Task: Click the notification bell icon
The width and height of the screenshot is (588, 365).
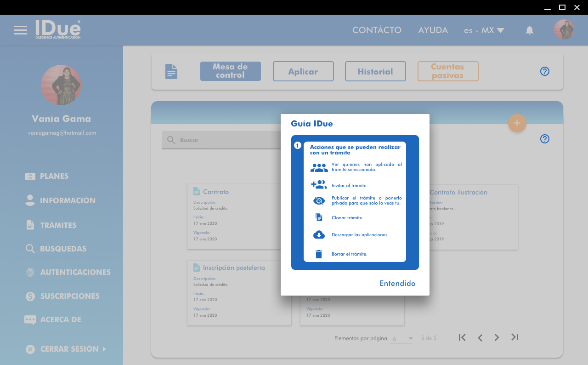Action: tap(530, 30)
